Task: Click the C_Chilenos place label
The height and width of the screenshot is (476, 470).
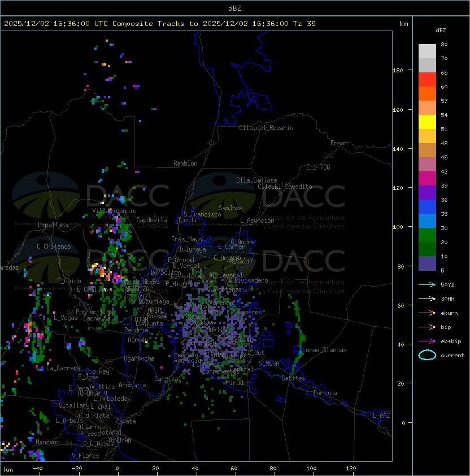Action: (x=54, y=246)
